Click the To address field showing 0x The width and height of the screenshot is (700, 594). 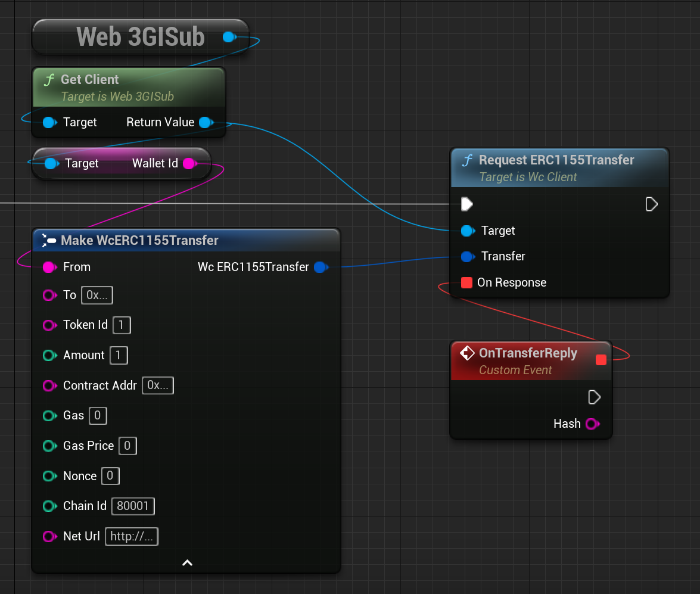[x=97, y=295]
